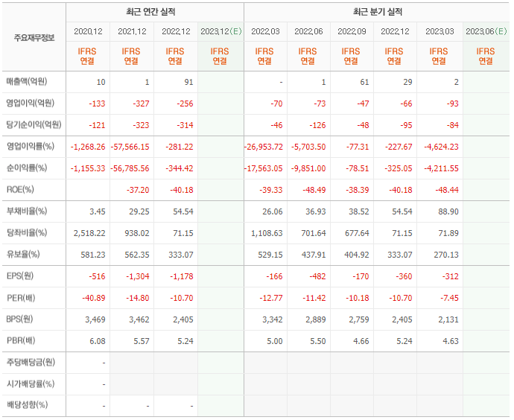The width and height of the screenshot is (514, 420).
Task: Select operating margin -57,566.15 cell
Action: point(130,147)
